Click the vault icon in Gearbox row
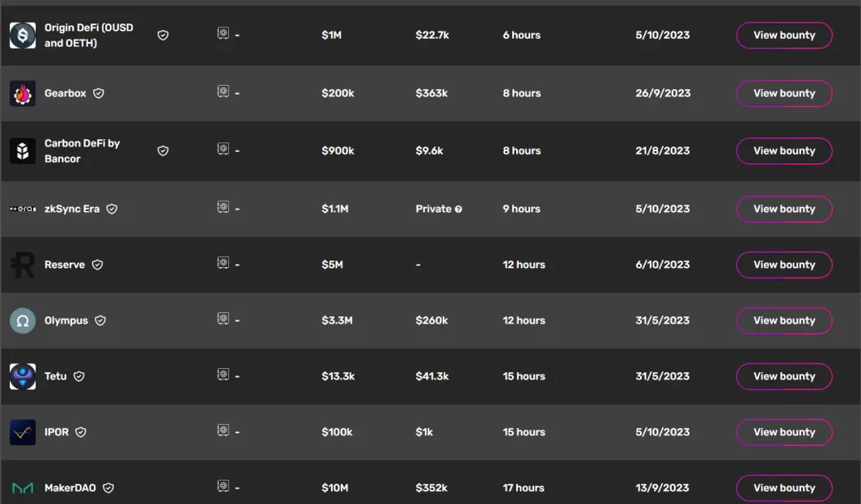The height and width of the screenshot is (504, 861). tap(223, 91)
